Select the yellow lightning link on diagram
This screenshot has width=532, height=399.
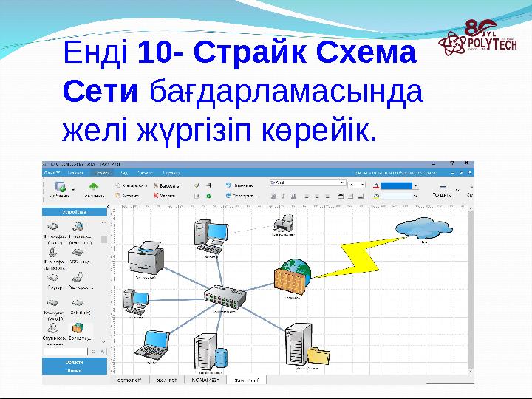pos(360,258)
